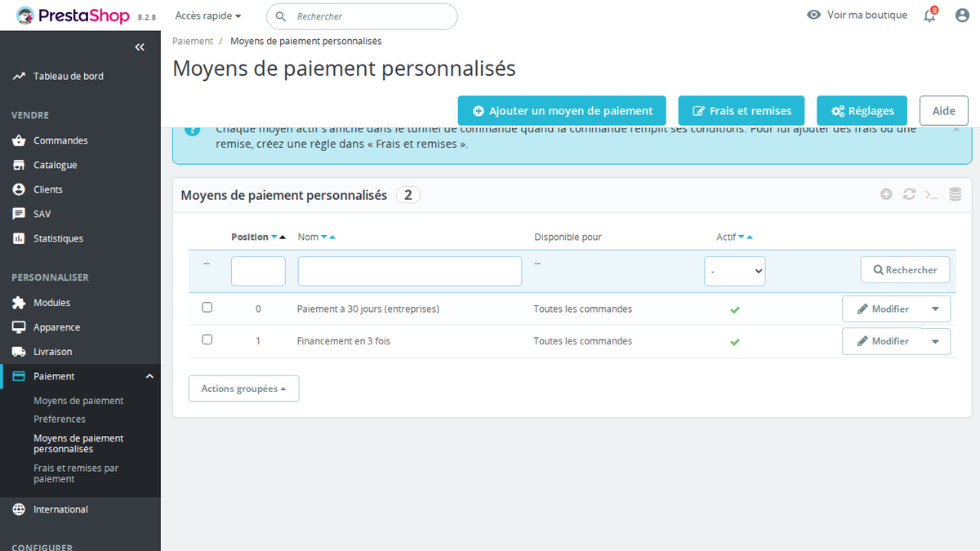The width and height of the screenshot is (980, 551).
Task: Open notifications via the bell icon
Action: click(929, 16)
